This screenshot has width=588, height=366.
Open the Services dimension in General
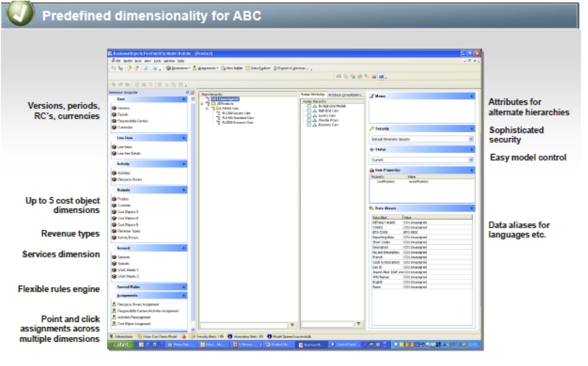121,257
